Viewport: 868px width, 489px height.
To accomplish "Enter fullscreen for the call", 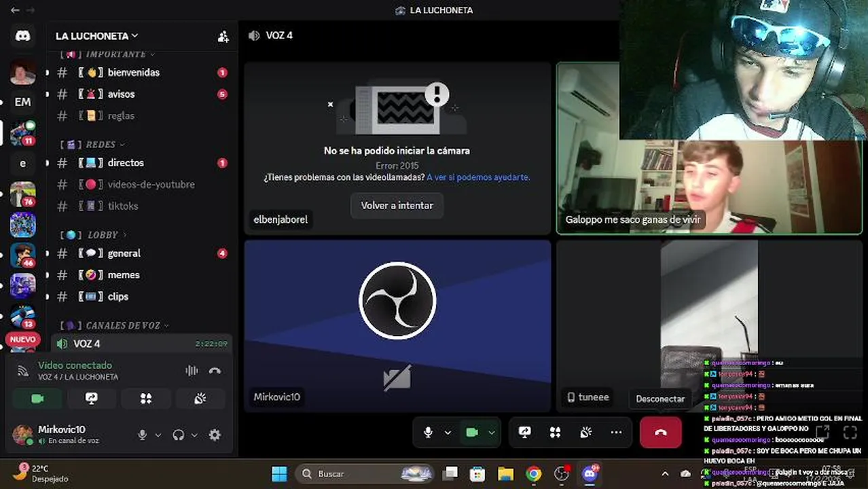I will pos(850,432).
